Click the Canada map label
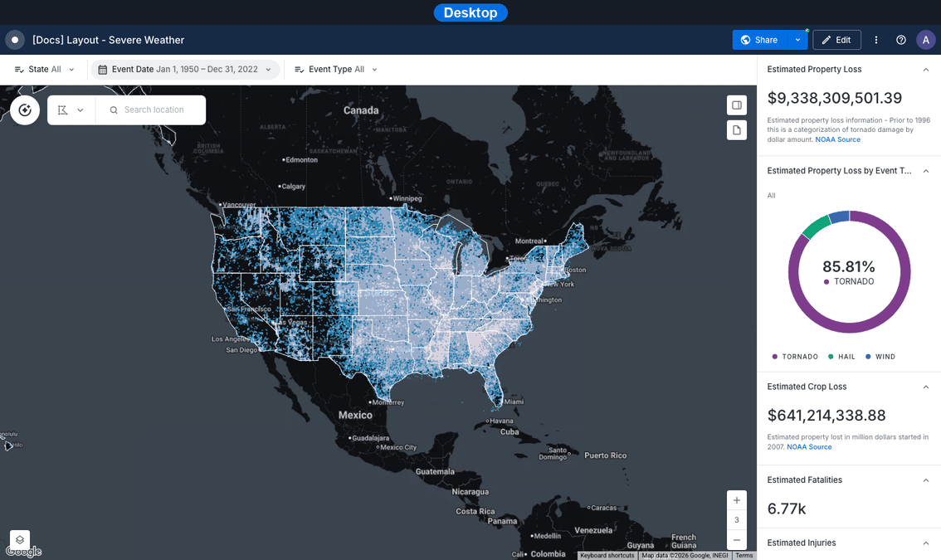The width and height of the screenshot is (941, 560). 361,110
